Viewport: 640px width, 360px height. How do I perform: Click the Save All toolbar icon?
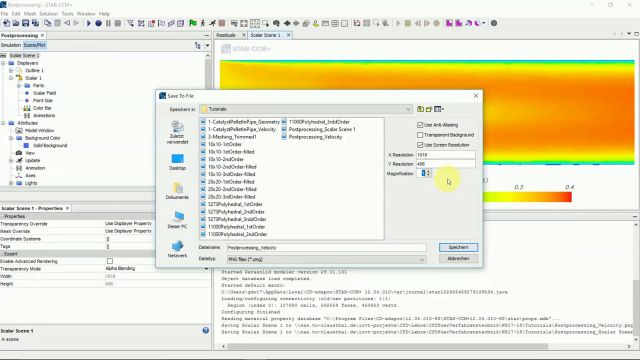point(36,23)
